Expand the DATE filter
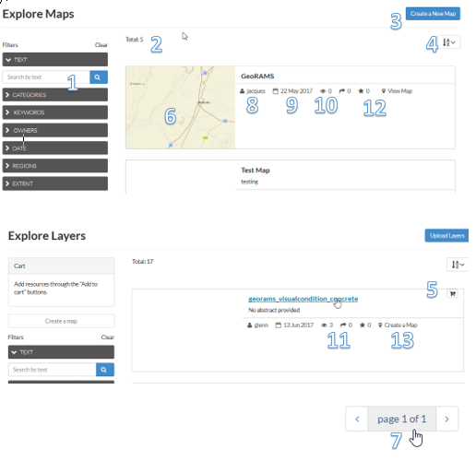Viewport: 476px width, 461px height. (55, 148)
